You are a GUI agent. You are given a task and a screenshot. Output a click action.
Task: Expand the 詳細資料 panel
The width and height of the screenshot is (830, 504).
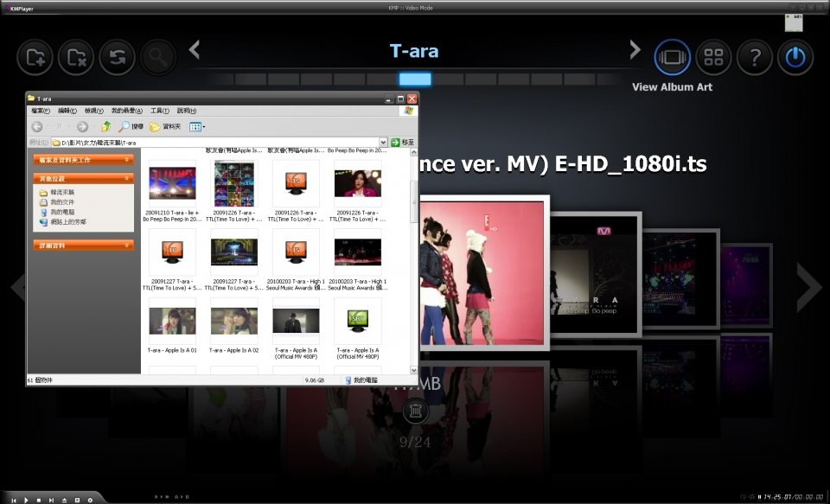tap(84, 246)
